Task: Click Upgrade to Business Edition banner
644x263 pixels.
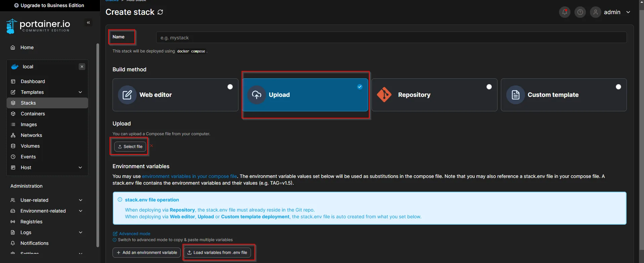Action: pos(49,5)
